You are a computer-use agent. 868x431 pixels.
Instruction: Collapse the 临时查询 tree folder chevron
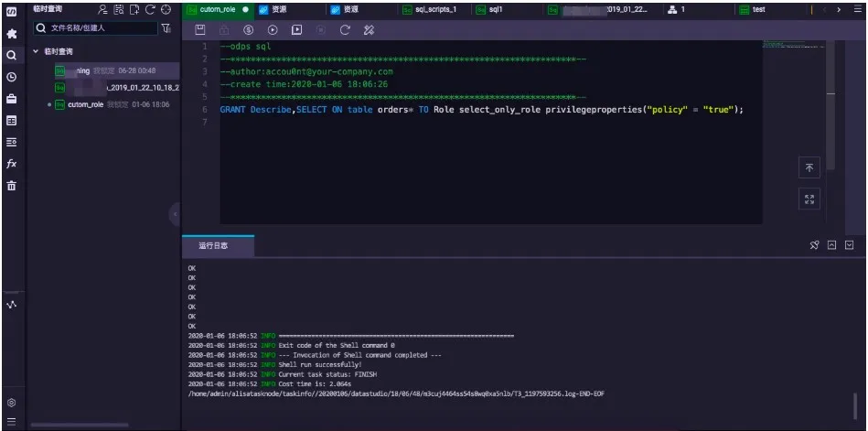[36, 51]
